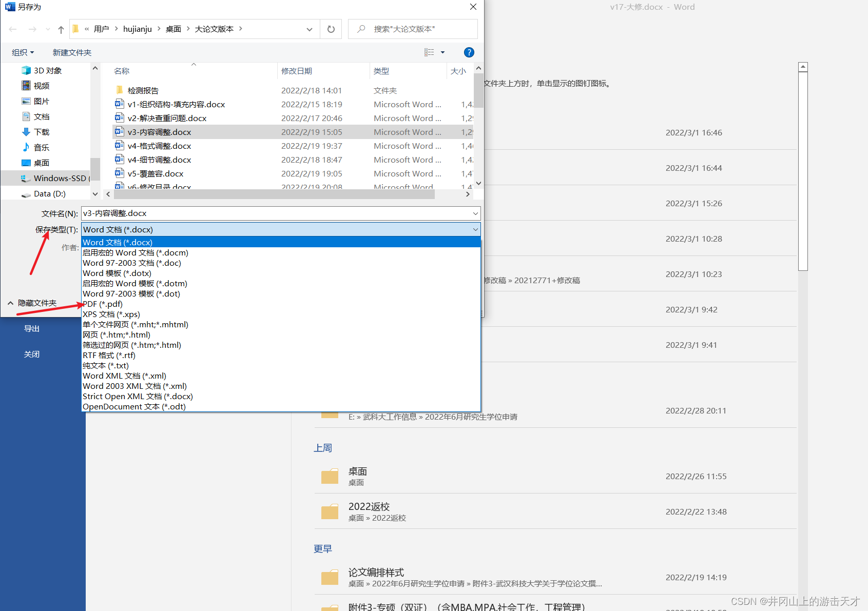Image resolution: width=868 pixels, height=611 pixels.
Task: Choose Word 97-2003 文档 (*.doc) option
Action: point(281,263)
